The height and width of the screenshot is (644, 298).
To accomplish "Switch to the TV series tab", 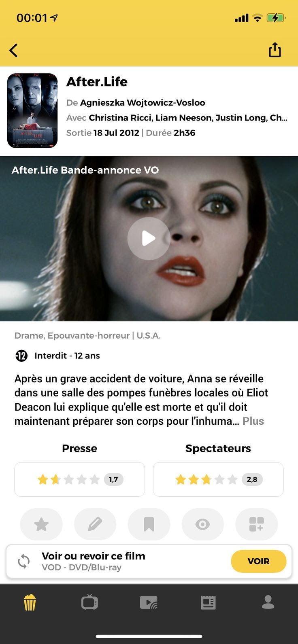I will [89, 602].
